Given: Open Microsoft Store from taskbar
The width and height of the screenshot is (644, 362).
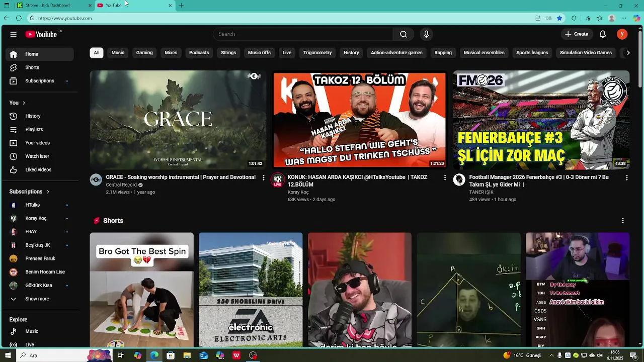Looking at the screenshot, I should pos(171,355).
